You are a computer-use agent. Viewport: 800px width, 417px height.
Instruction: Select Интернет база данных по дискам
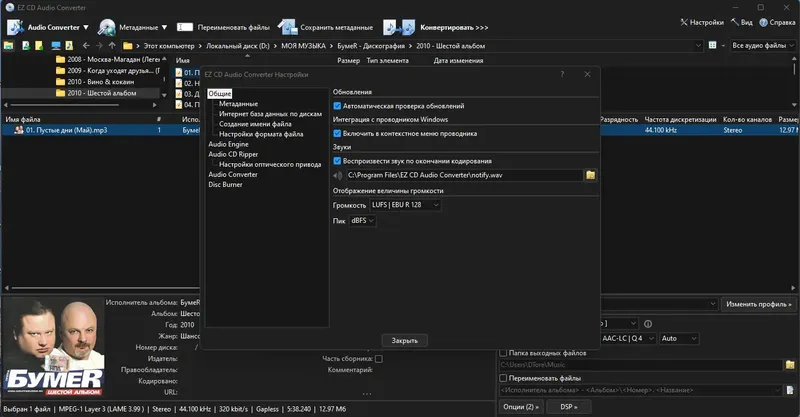coord(270,114)
